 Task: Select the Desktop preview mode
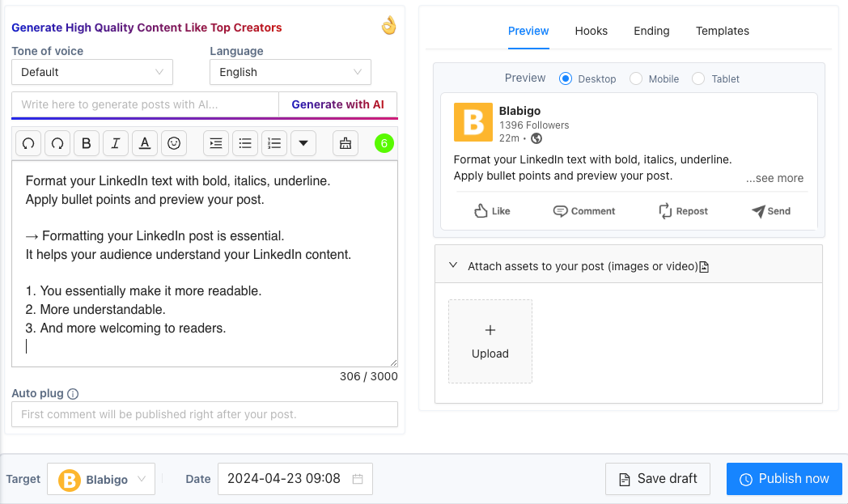click(566, 78)
